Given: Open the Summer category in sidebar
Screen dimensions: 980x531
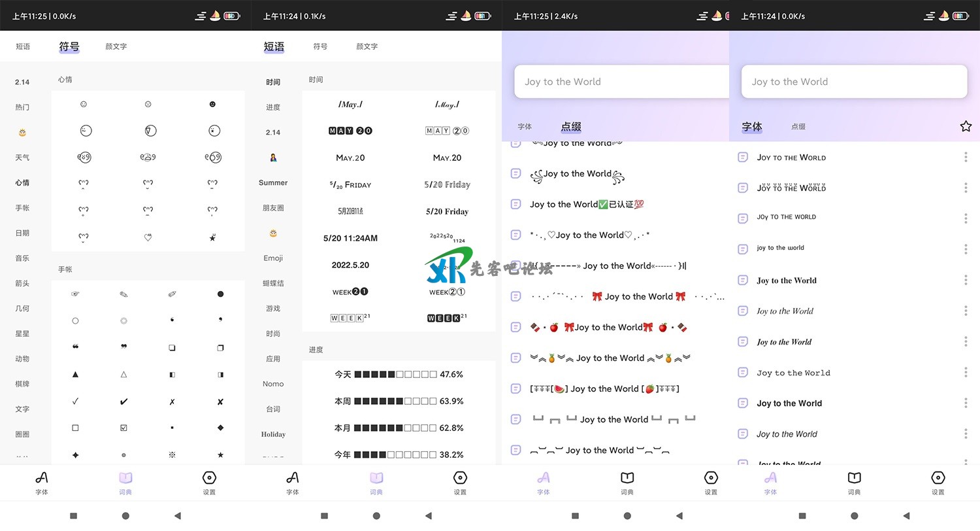Looking at the screenshot, I should pyautogui.click(x=273, y=182).
